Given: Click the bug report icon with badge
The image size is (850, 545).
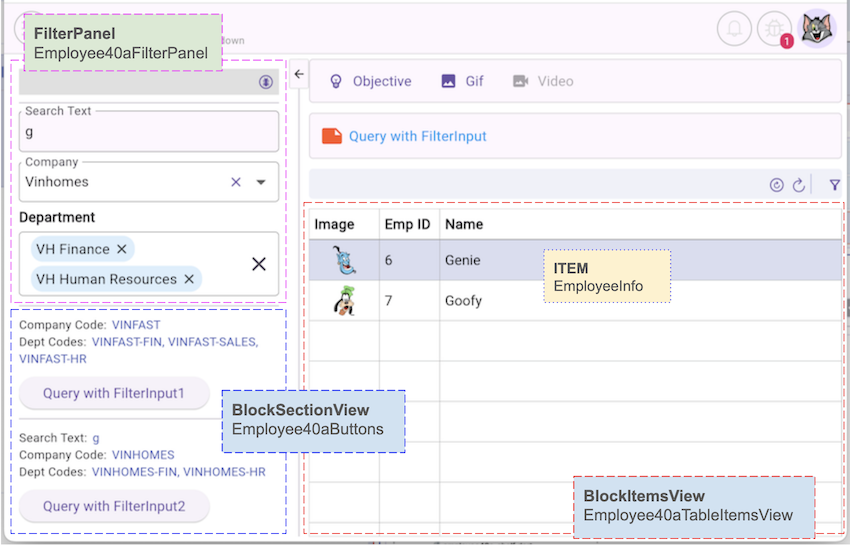Looking at the screenshot, I should [x=774, y=29].
